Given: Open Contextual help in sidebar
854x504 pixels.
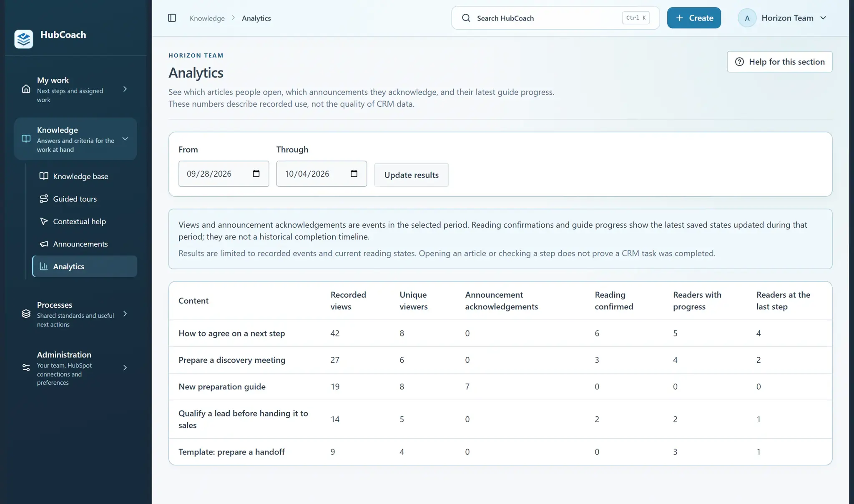Looking at the screenshot, I should point(85,221).
